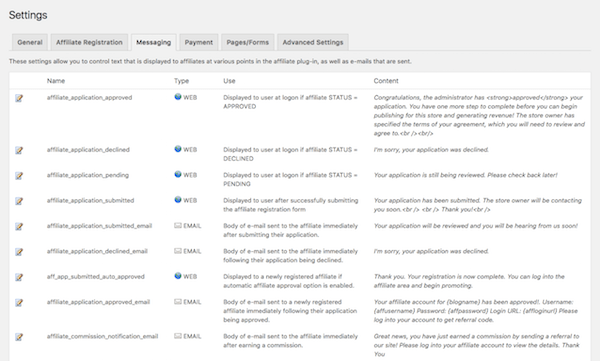The image size is (600, 361).
Task: Edit the aff_app_submitted_auto_approved message
Action: click(19, 277)
